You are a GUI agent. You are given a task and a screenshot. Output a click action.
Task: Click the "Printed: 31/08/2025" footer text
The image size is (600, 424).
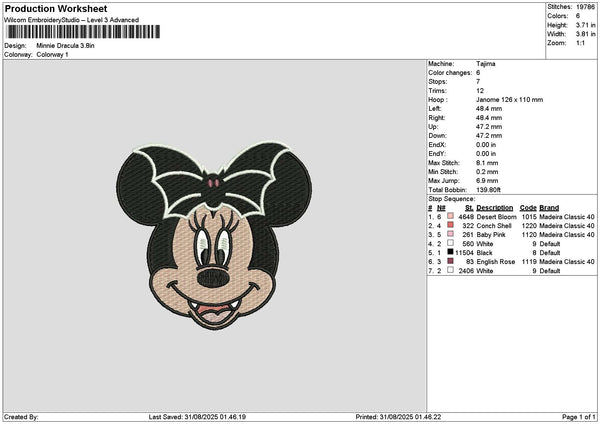(x=398, y=417)
